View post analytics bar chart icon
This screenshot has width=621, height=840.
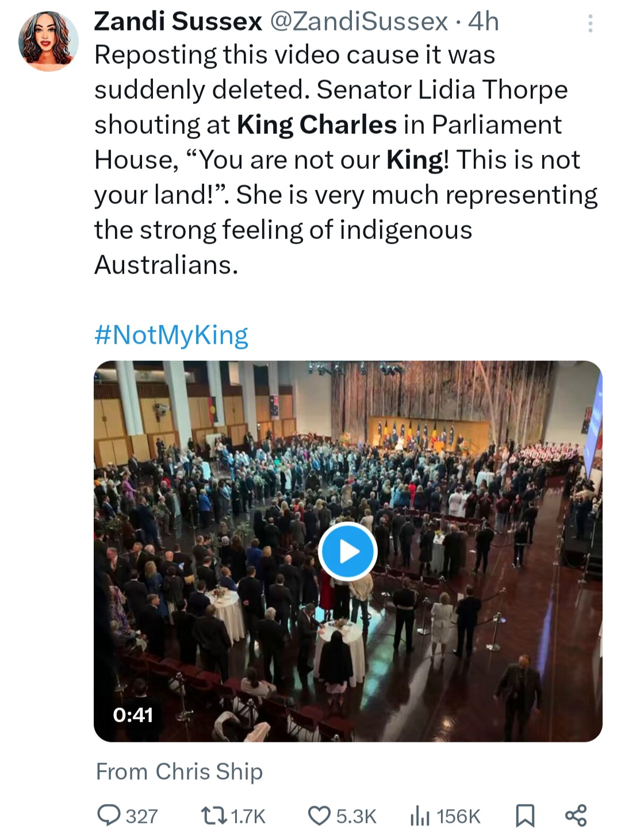(x=419, y=816)
